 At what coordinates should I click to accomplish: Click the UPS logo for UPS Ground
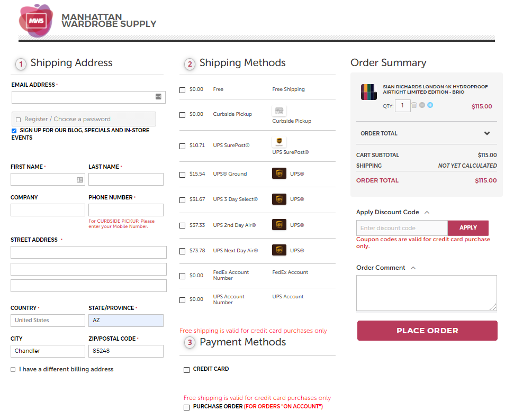pyautogui.click(x=279, y=174)
